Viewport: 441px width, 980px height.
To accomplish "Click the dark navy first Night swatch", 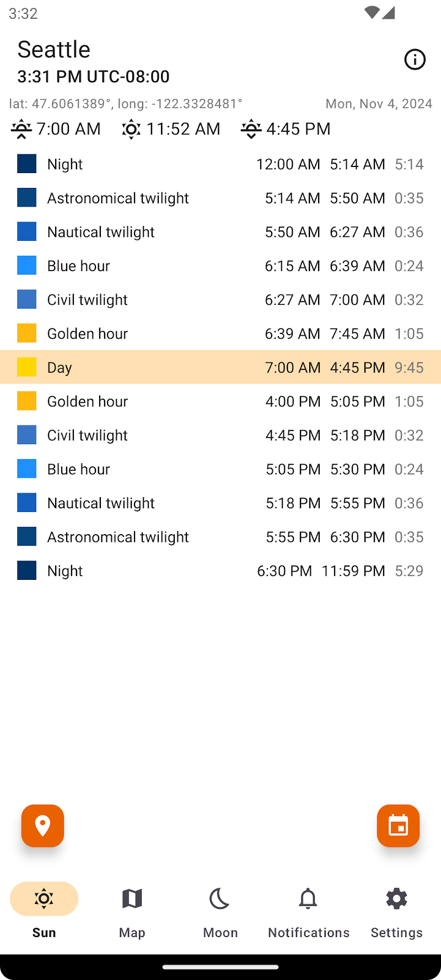I will [x=26, y=164].
